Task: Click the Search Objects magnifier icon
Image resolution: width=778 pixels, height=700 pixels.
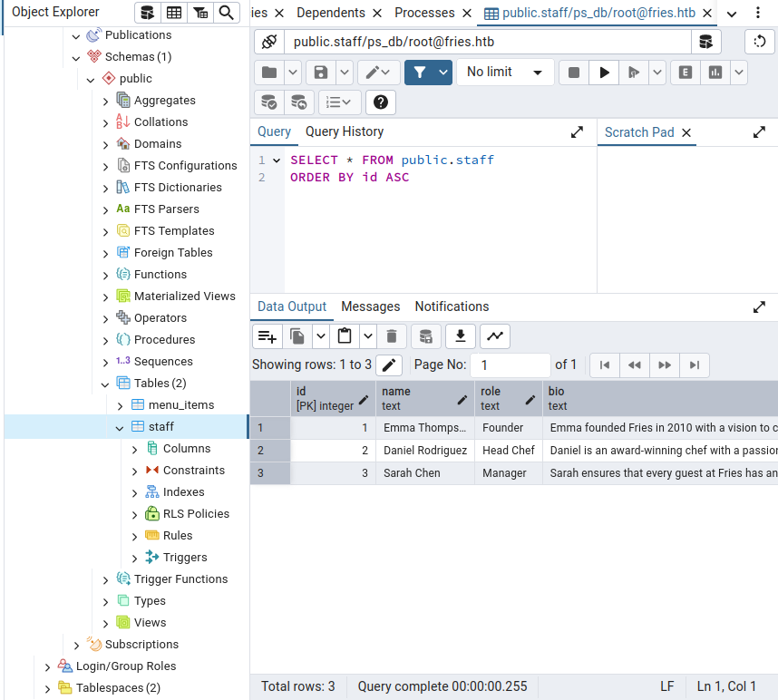Action: click(227, 13)
